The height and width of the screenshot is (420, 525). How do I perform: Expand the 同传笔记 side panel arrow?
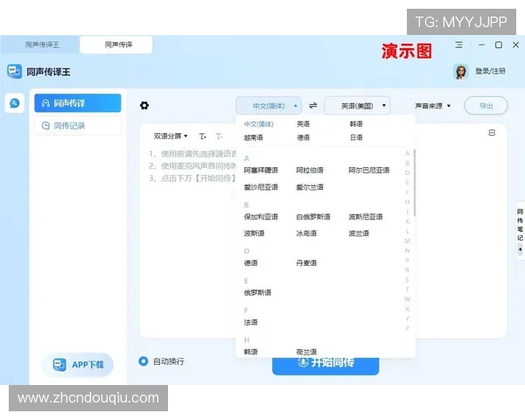coord(520,249)
